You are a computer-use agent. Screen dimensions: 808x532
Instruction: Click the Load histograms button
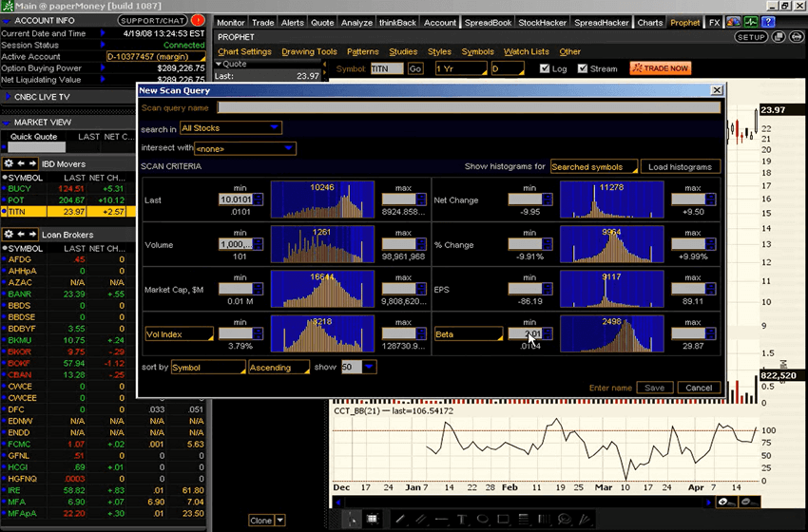pos(681,167)
